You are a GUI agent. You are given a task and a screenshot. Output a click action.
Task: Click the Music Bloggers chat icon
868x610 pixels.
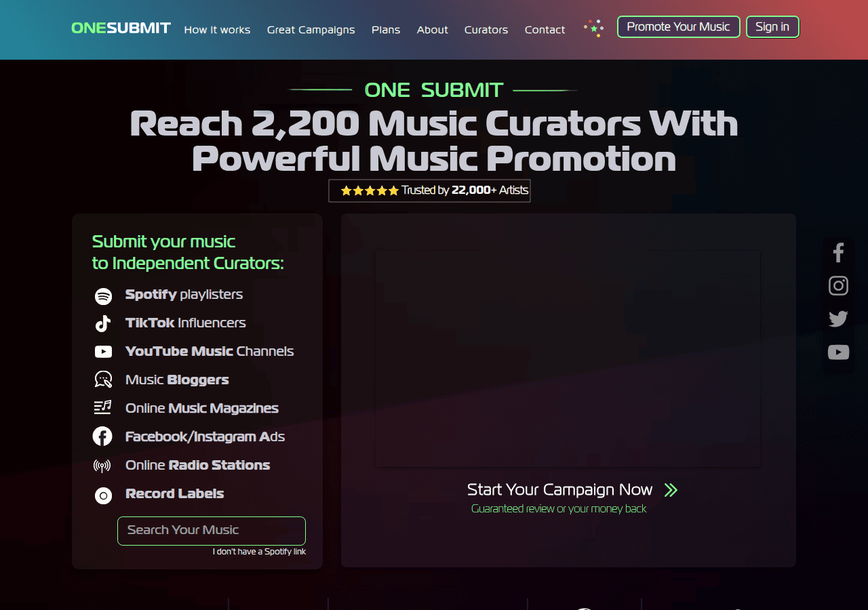click(x=103, y=380)
